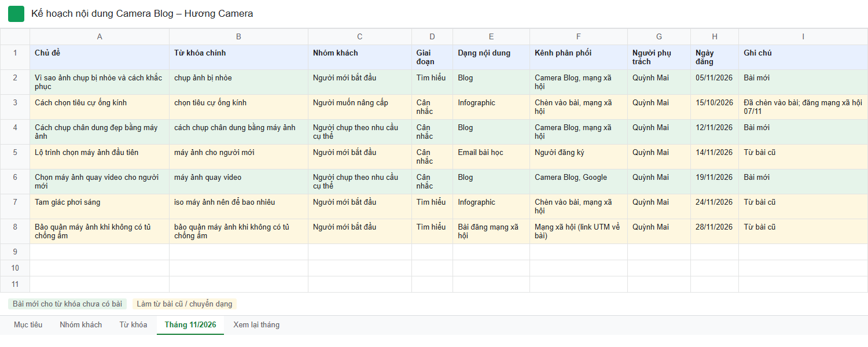Click the green spreadsheet app icon
Screen dimensions: 868x347
[16, 14]
